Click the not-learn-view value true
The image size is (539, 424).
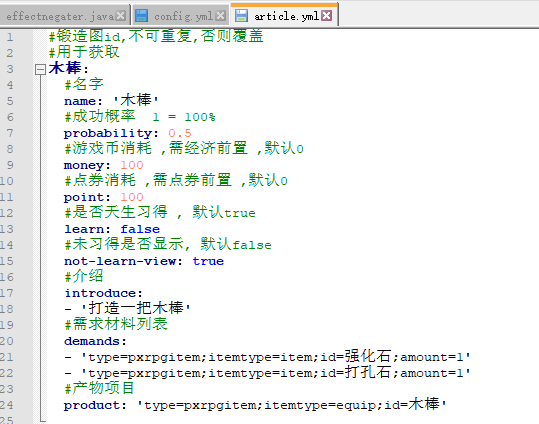[208, 261]
